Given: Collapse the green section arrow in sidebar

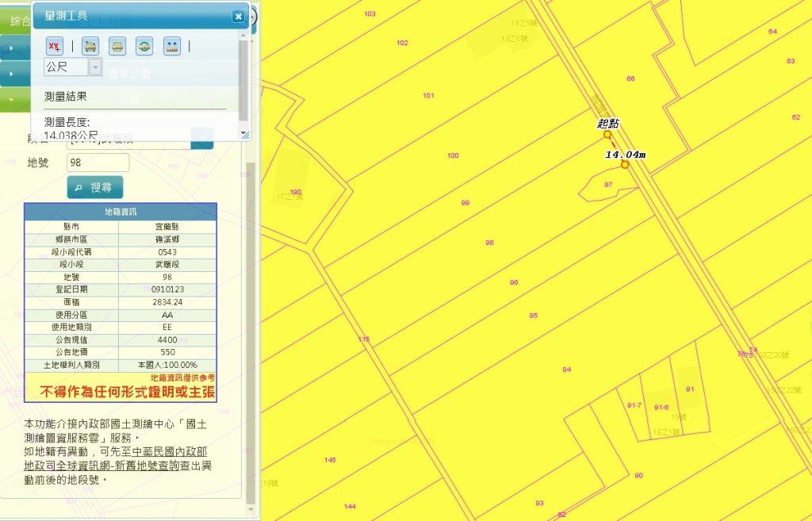Looking at the screenshot, I should tap(11, 99).
